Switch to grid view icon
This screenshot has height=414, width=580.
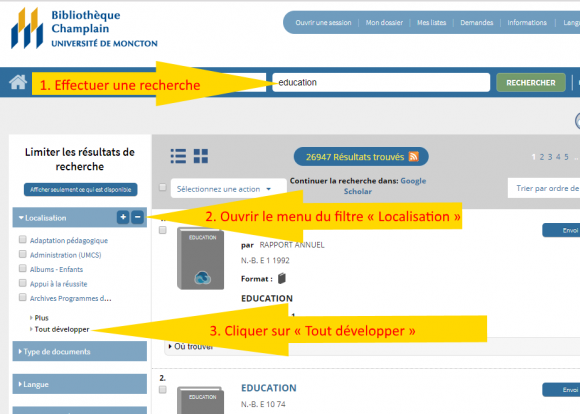(201, 156)
